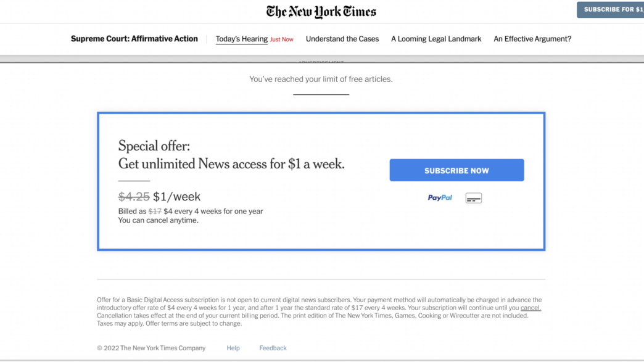Click The New York Times logo
Screen dimensions: 644x362
321,12
